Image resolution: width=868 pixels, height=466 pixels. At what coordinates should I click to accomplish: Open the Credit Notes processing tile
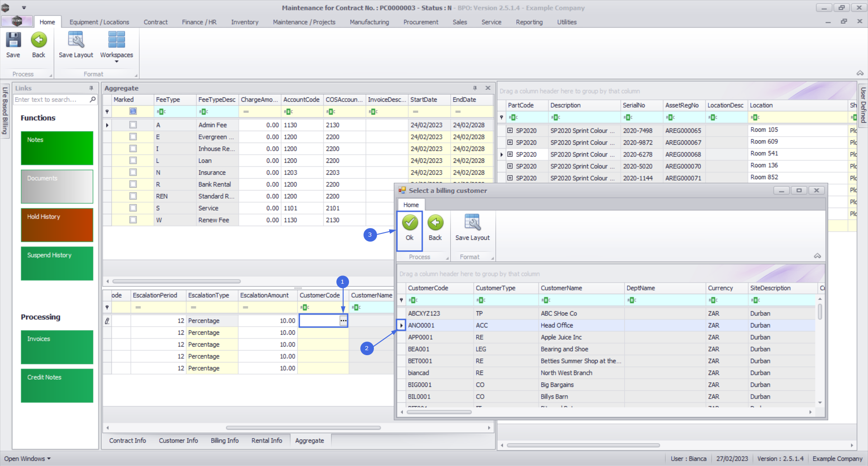57,386
